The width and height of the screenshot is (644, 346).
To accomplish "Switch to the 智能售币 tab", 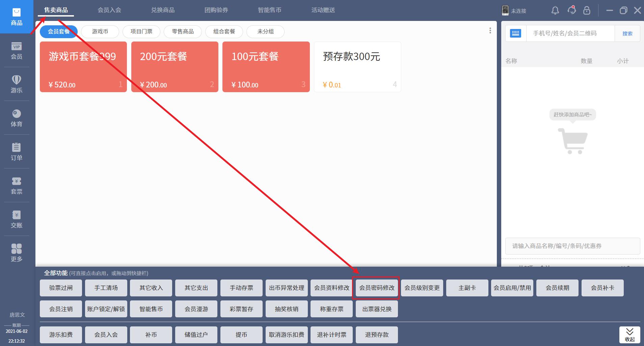I will [x=270, y=10].
